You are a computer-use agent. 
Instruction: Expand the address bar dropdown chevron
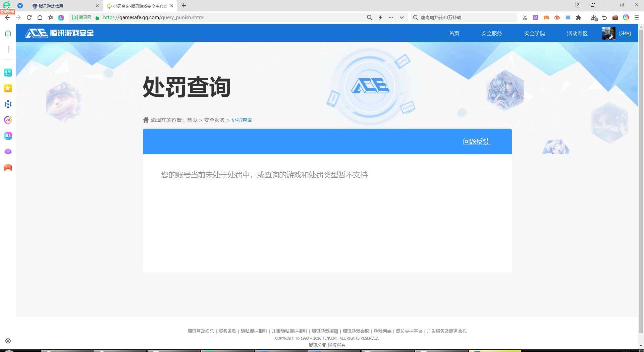coord(401,17)
